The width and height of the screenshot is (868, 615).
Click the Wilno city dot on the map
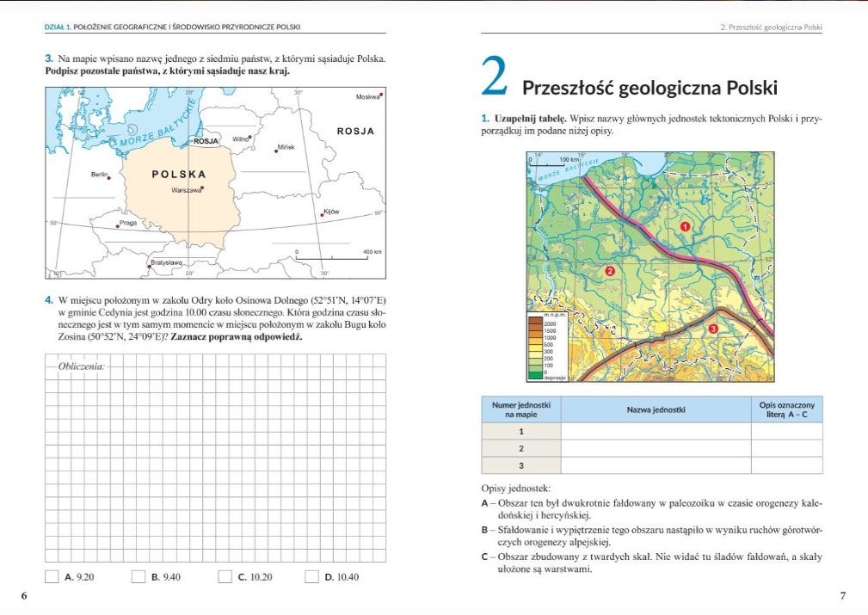tap(250, 137)
